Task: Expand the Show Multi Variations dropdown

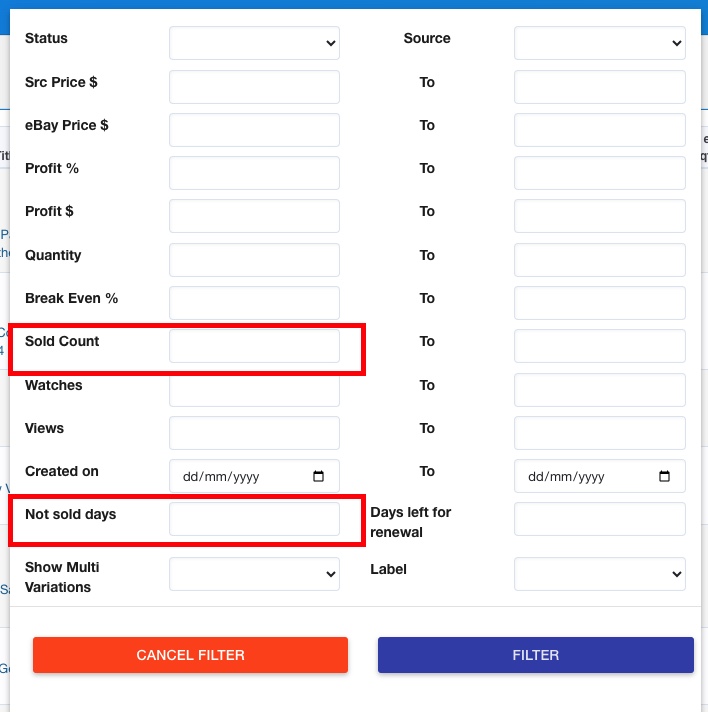Action: 254,574
